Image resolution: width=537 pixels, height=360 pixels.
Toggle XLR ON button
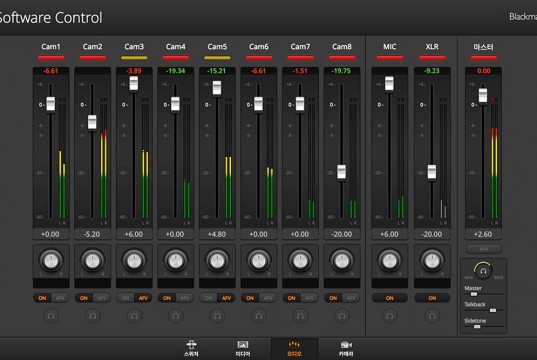432,298
